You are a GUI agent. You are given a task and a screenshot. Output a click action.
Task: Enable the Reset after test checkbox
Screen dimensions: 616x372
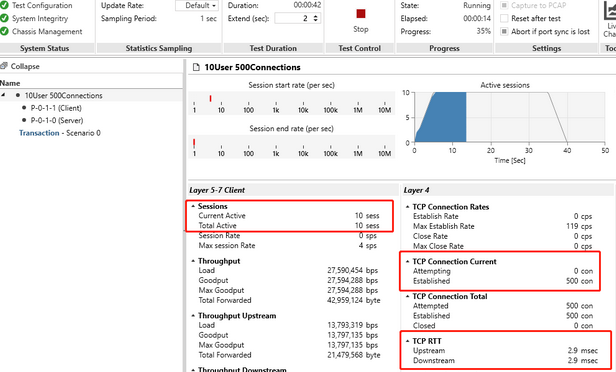click(504, 18)
